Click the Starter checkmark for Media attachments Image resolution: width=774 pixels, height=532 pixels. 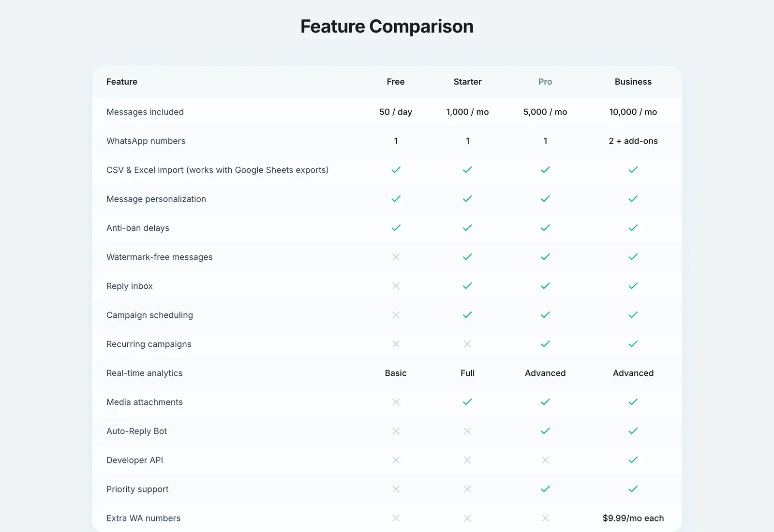[x=467, y=402]
